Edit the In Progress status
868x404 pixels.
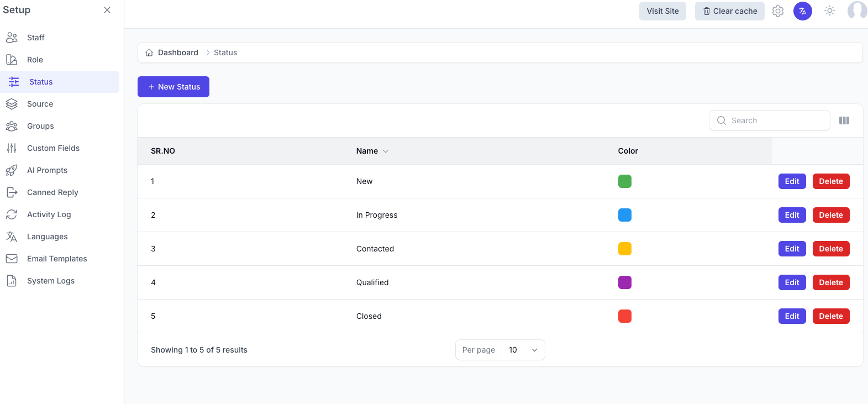click(x=792, y=215)
